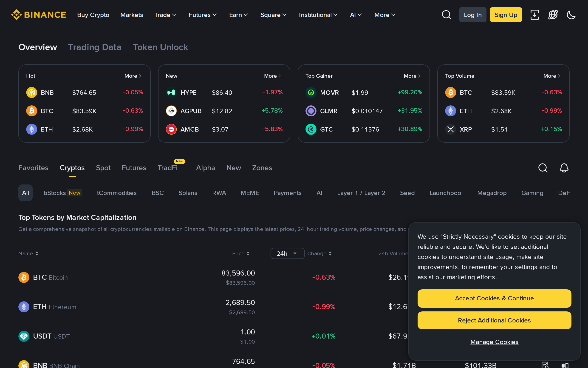Switch to the Trading Data tab
588x368 pixels.
(x=95, y=47)
